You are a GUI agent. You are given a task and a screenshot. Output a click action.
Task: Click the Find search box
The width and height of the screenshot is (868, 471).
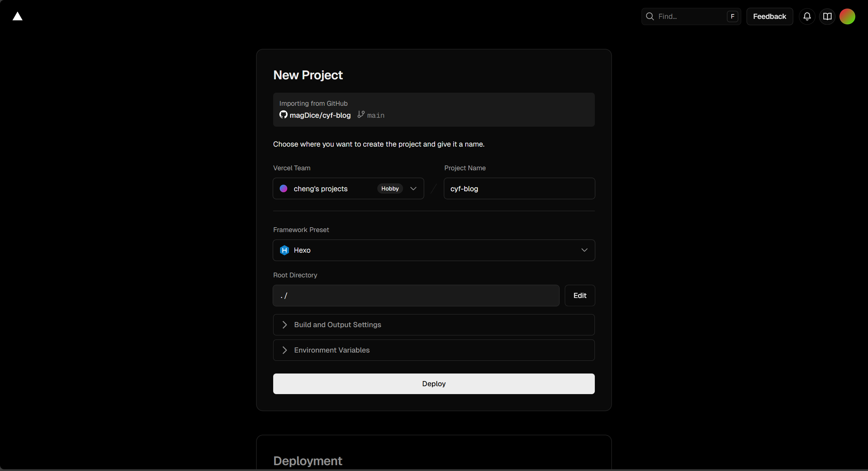(691, 16)
